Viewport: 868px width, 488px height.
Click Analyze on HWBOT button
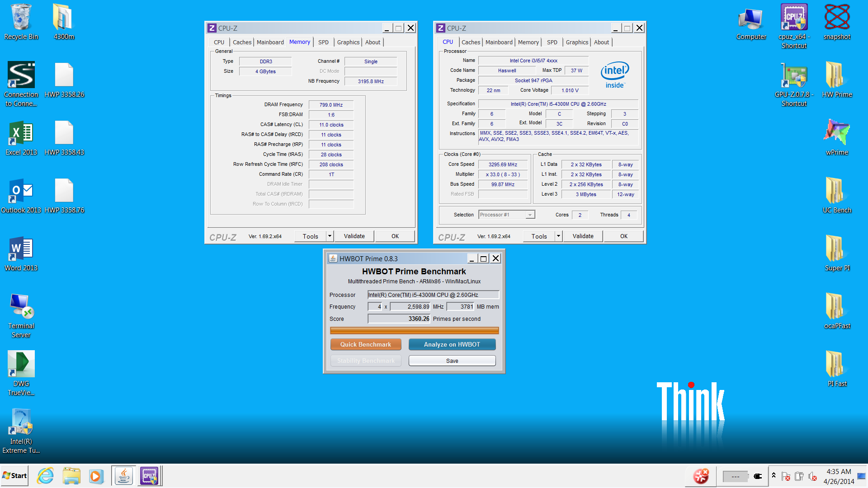click(x=452, y=344)
